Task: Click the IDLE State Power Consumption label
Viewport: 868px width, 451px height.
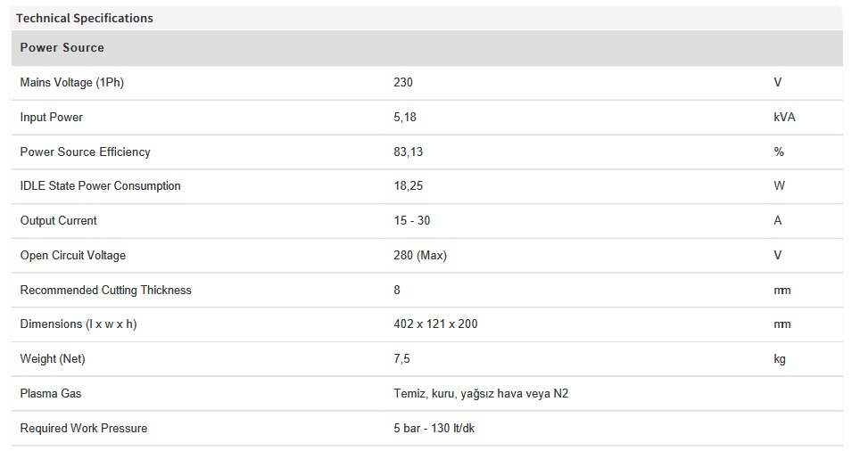Action: point(100,185)
